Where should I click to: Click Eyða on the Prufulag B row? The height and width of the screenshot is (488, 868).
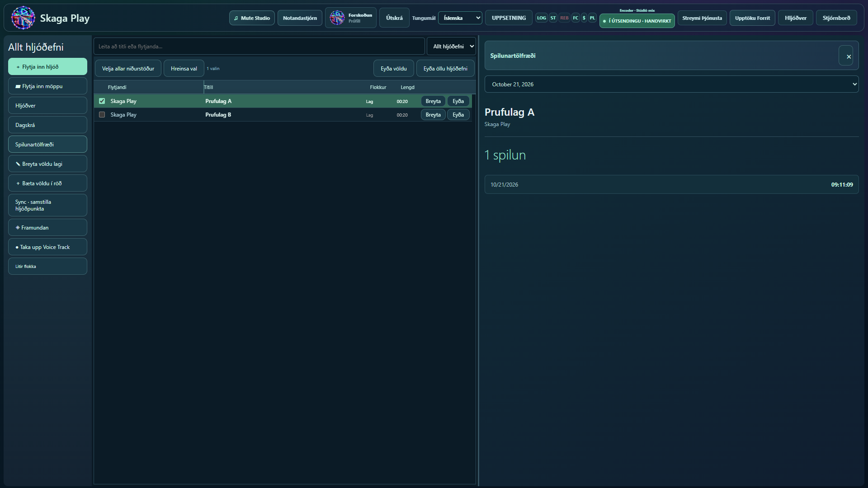pos(458,114)
